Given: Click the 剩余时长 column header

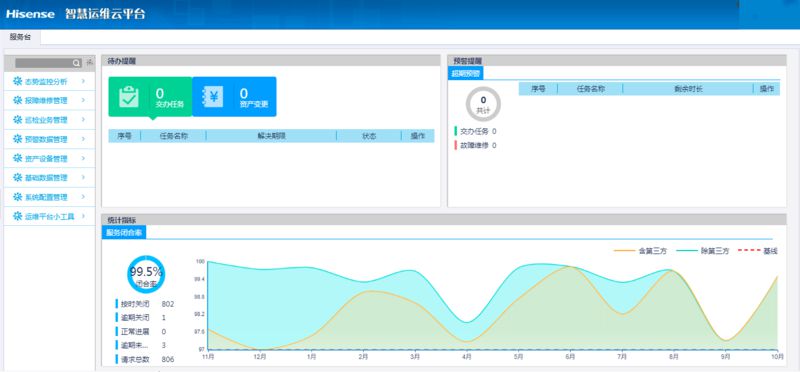Looking at the screenshot, I should pos(688,89).
